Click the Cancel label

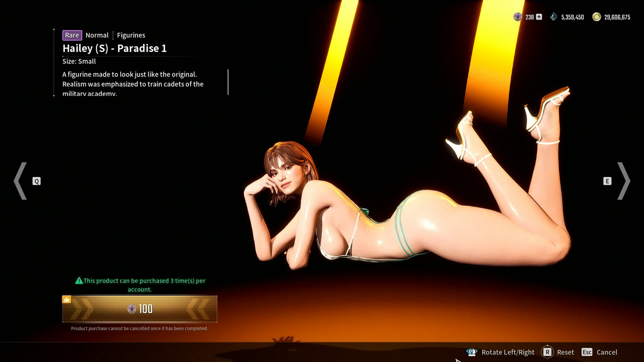(607, 352)
